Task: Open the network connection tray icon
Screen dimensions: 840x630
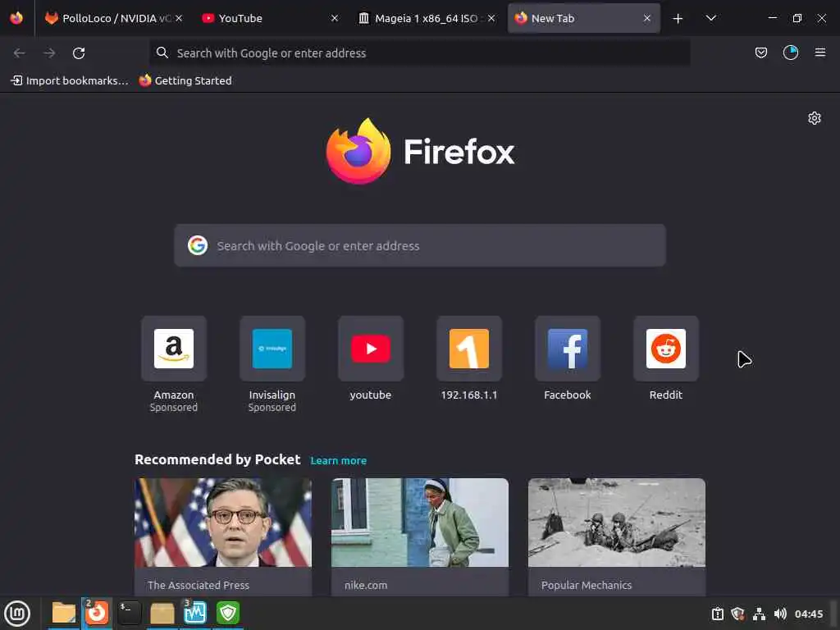Action: pos(759,614)
